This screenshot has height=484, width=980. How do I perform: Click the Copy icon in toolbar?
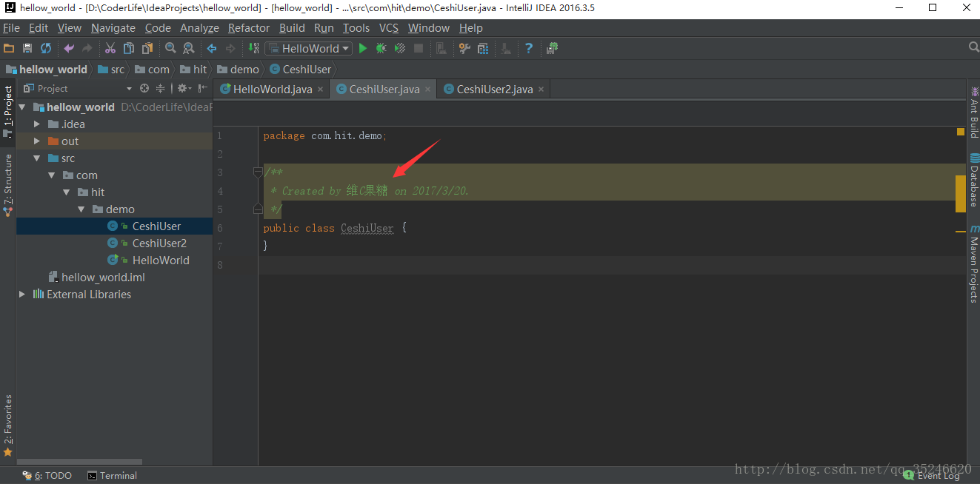point(129,48)
